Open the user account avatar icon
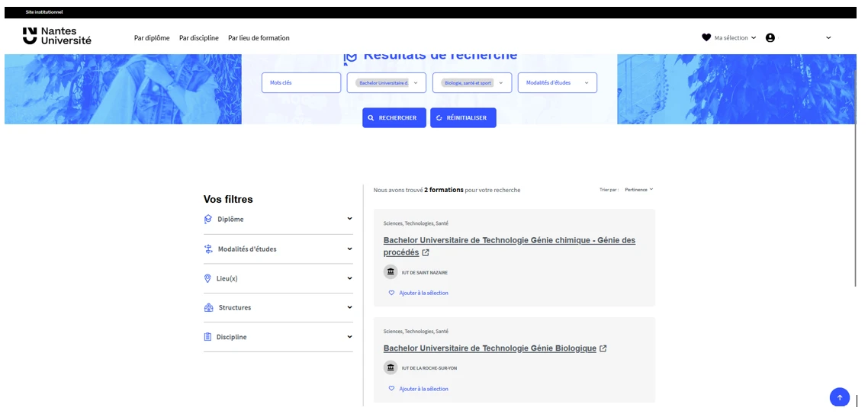The image size is (868, 417). (770, 37)
